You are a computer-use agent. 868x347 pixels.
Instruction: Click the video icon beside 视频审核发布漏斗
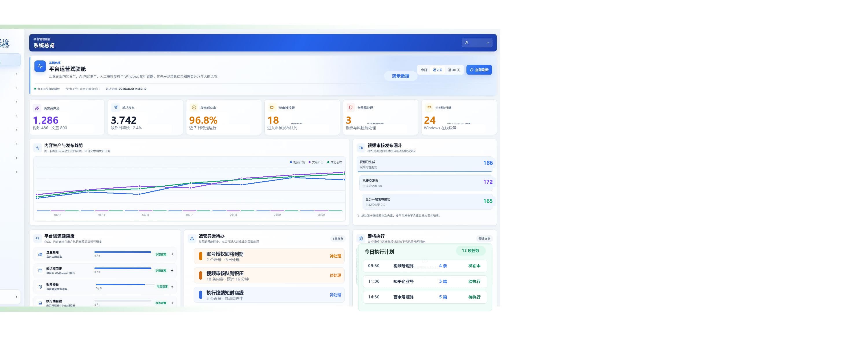pos(361,148)
